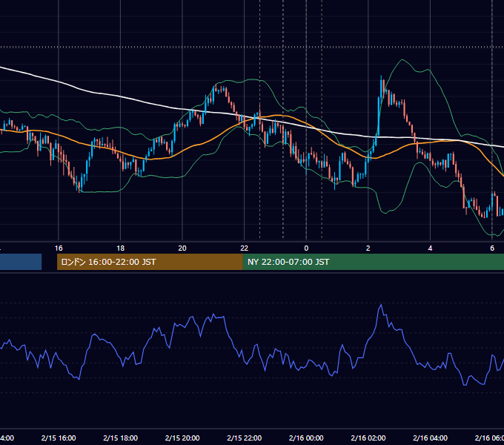Click the hour 20 axis label
The height and width of the screenshot is (445, 504).
182,248
